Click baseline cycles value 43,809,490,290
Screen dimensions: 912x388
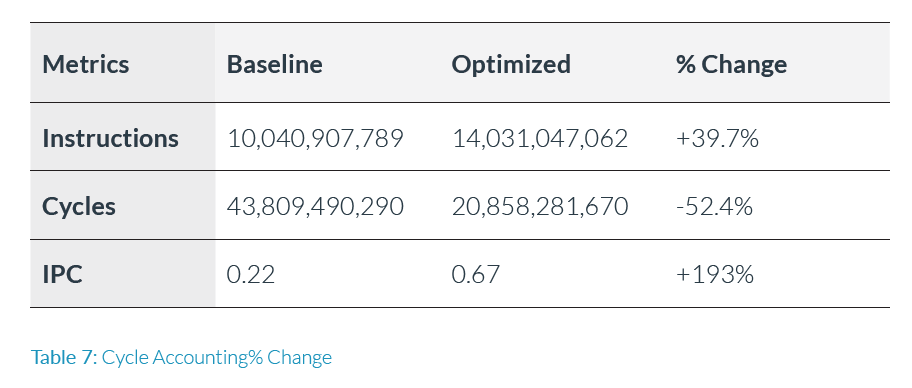pyautogui.click(x=315, y=207)
